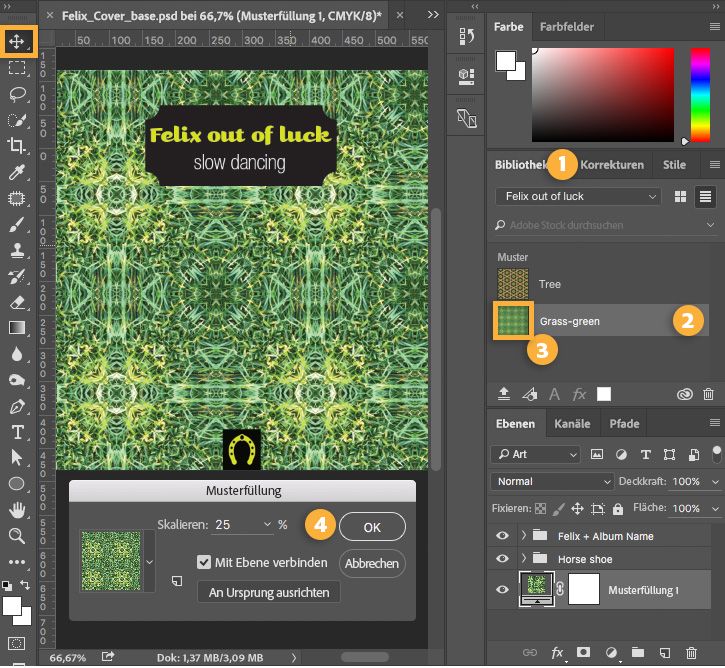Image resolution: width=725 pixels, height=668 pixels.
Task: Click the An Ursprung ausrichten button
Action: (269, 592)
